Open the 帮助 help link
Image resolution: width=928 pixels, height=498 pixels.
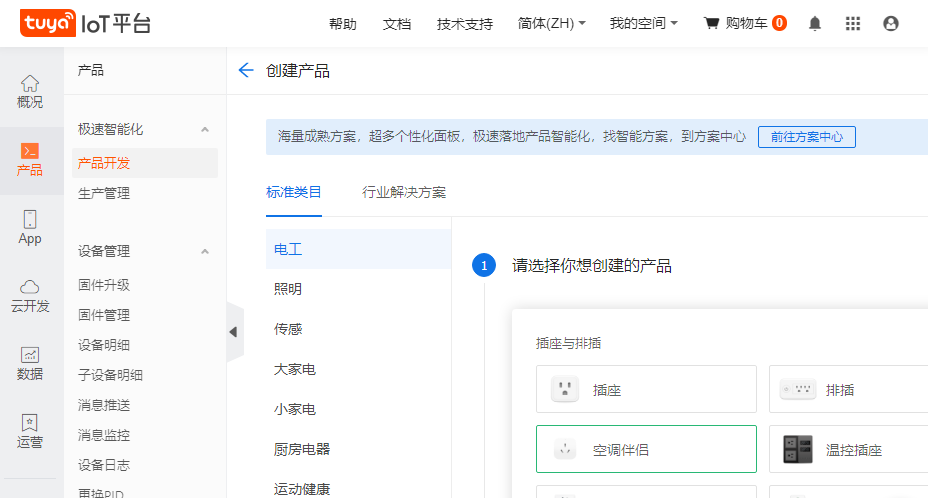point(343,24)
